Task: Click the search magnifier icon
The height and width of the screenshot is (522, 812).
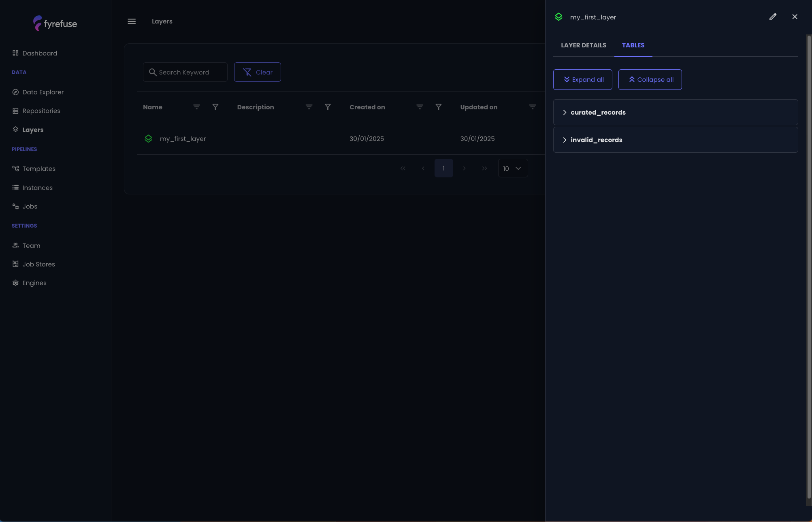Action: click(x=153, y=72)
